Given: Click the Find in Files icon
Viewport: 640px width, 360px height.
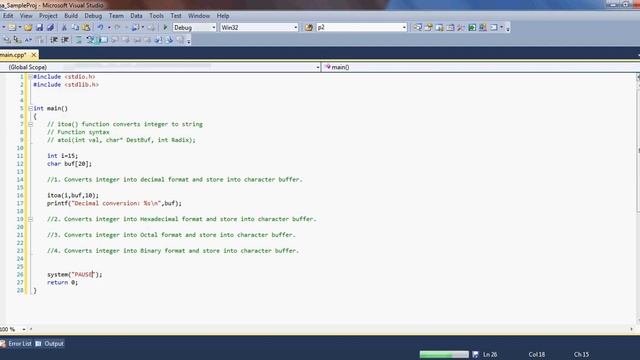Looking at the screenshot, I should pos(309,27).
